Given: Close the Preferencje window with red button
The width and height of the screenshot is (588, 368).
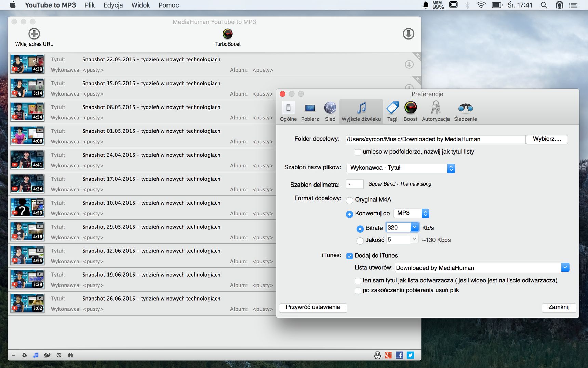Looking at the screenshot, I should (x=282, y=94).
